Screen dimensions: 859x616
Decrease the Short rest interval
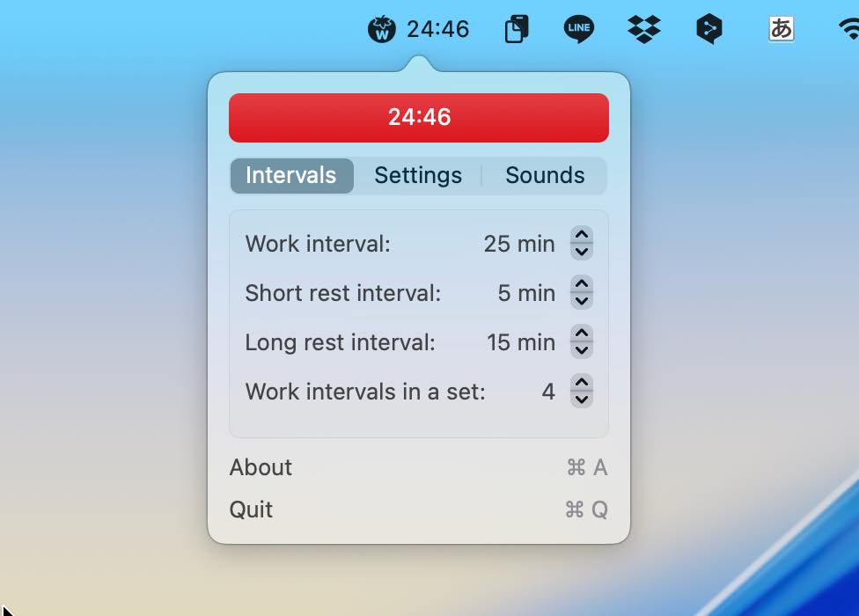pyautogui.click(x=581, y=301)
